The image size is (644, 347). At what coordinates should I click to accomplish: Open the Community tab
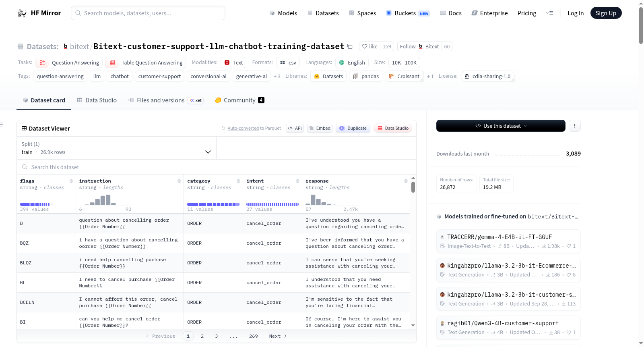point(239,100)
